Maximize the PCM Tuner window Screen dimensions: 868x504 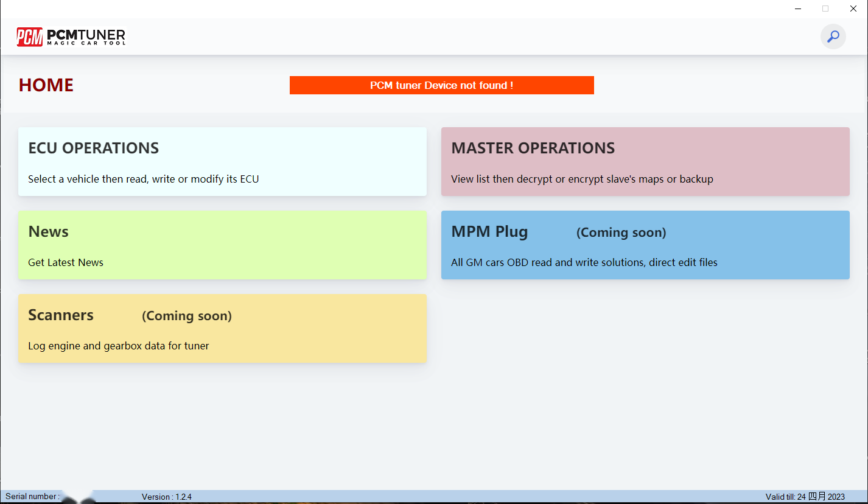pos(825,9)
